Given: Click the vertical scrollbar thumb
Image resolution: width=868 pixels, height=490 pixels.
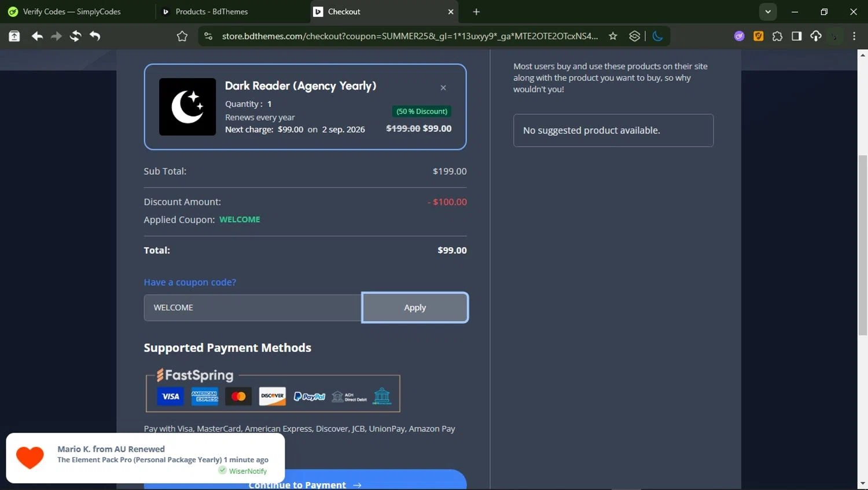Looking at the screenshot, I should tap(863, 245).
